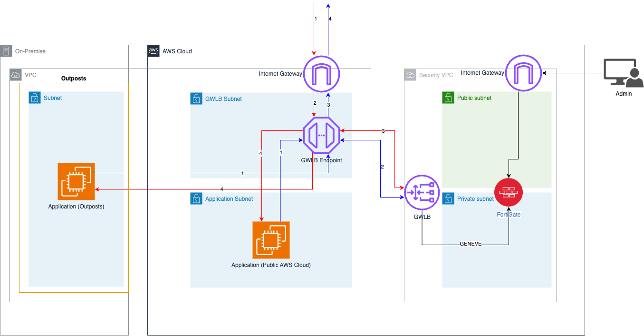Click the Application Subnet lock icon

[196, 198]
